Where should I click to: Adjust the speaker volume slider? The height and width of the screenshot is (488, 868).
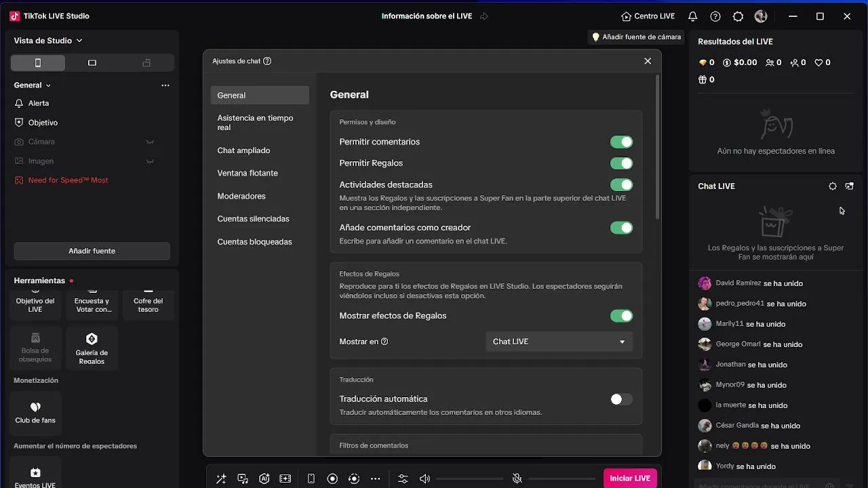click(x=469, y=479)
